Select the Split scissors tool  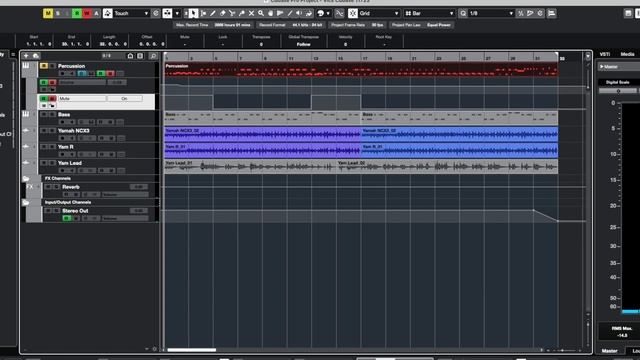[x=232, y=13]
